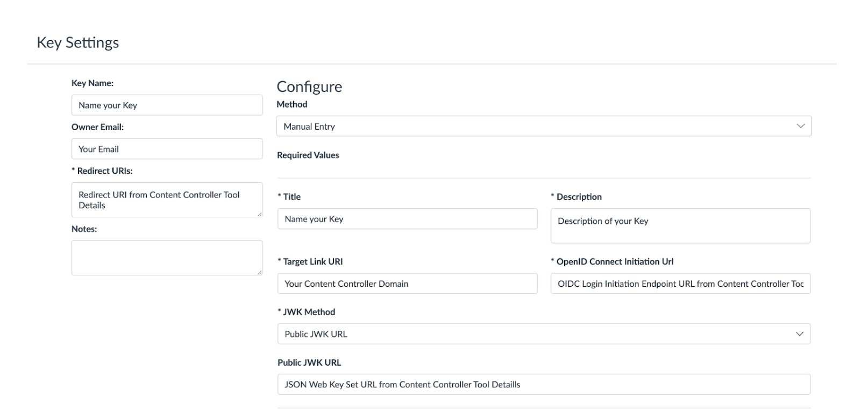Click the Notes box resize handle

click(x=259, y=272)
